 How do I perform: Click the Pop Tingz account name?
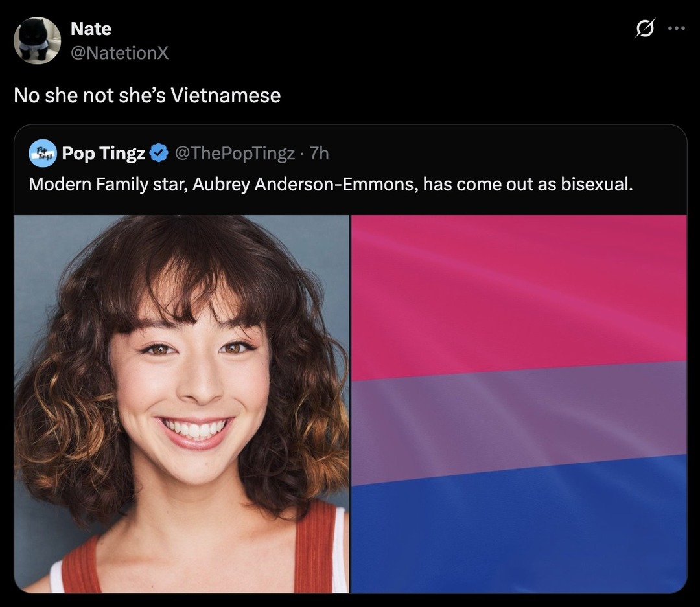[x=104, y=154]
